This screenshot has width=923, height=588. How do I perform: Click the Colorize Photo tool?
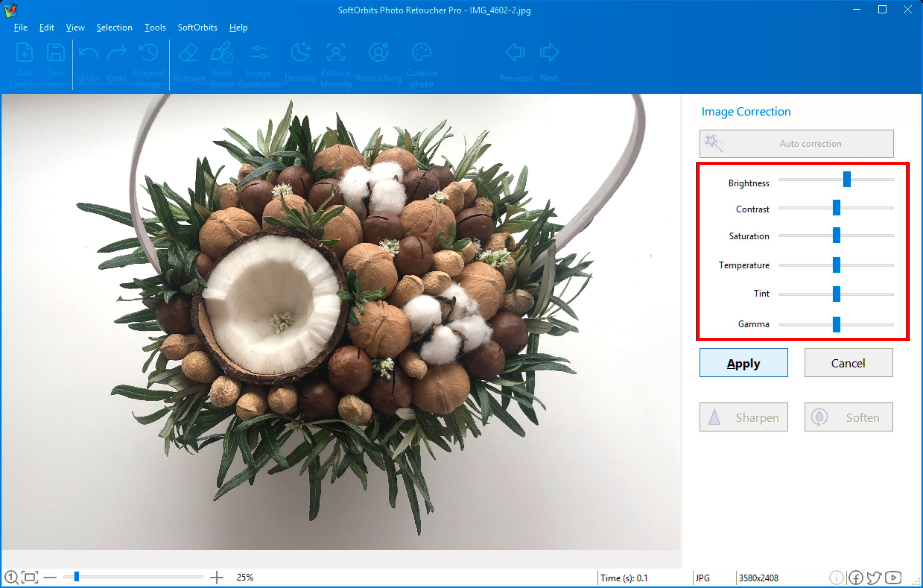click(x=422, y=60)
